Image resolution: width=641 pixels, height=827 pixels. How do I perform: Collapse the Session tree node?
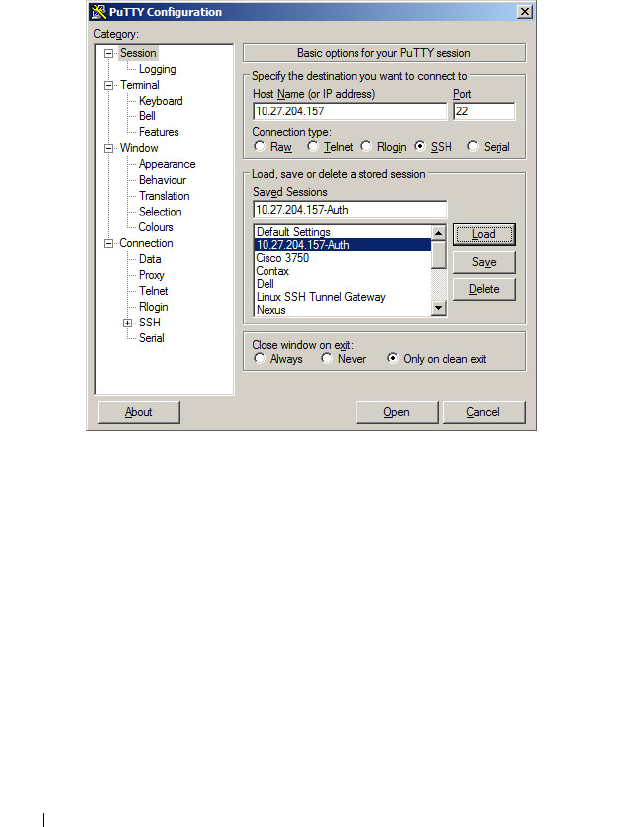click(x=109, y=53)
